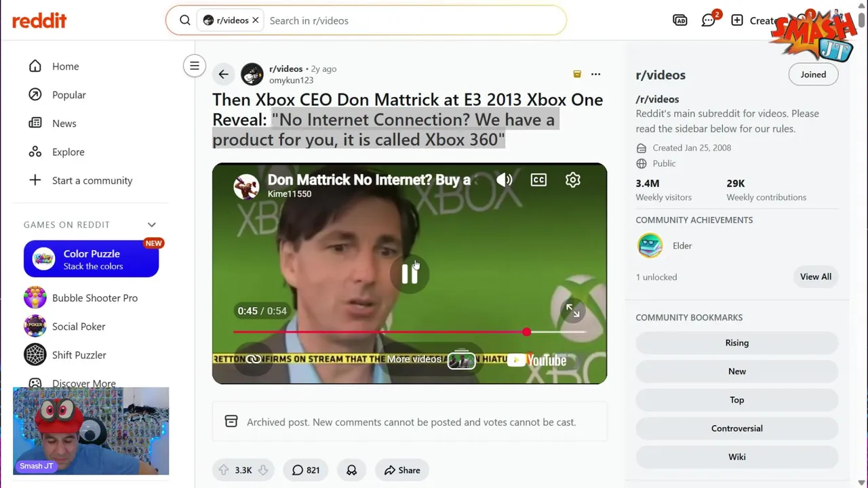
Task: Open the Wiki bookmark
Action: click(x=737, y=457)
